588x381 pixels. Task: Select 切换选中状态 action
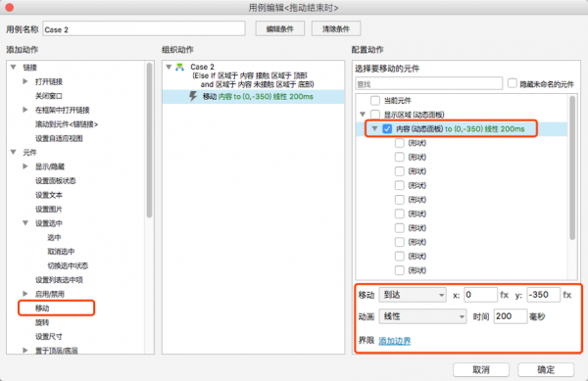pos(68,265)
